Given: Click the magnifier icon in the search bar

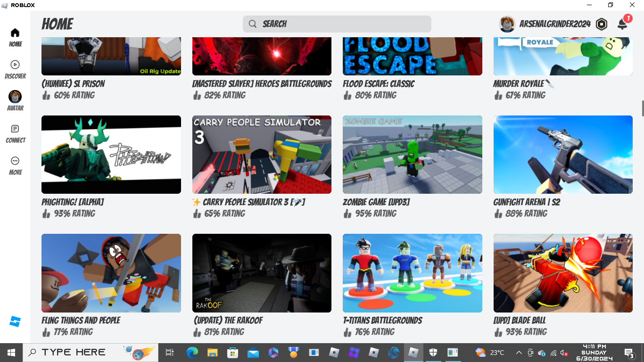Looking at the screenshot, I should click(x=253, y=24).
